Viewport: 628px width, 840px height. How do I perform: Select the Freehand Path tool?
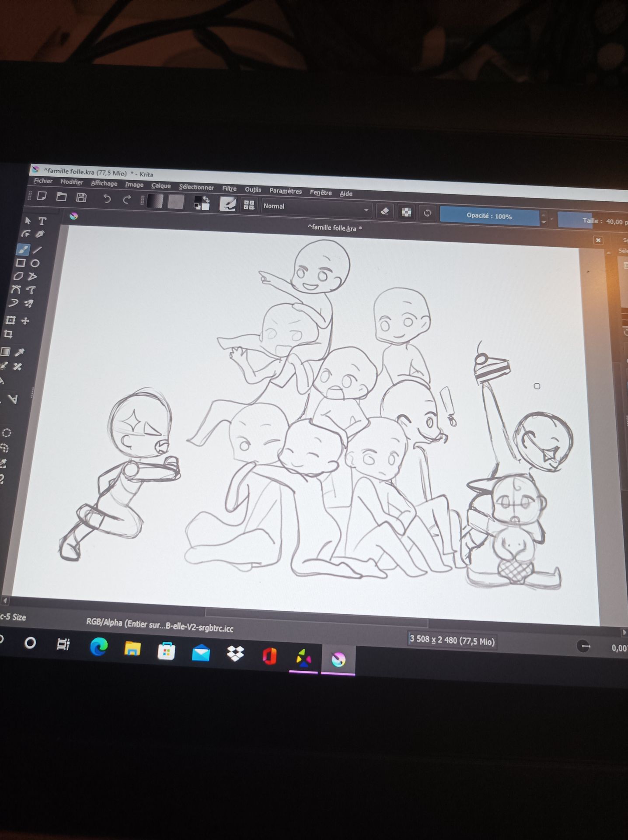click(31, 290)
